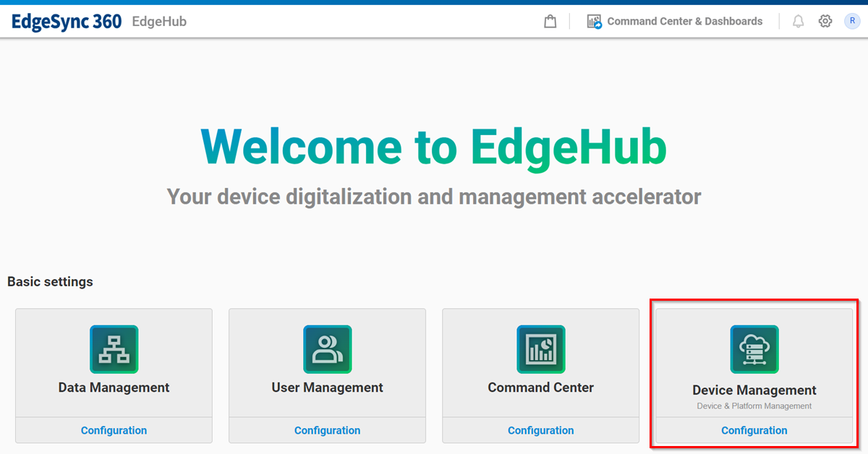This screenshot has width=868, height=454.
Task: Click the EdgeSync 360 logo
Action: [x=67, y=22]
